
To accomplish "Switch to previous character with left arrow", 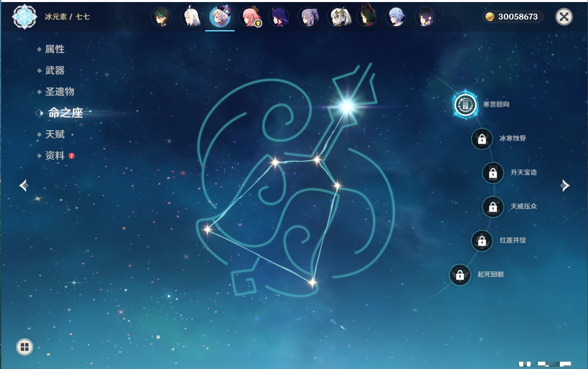I will tap(24, 186).
